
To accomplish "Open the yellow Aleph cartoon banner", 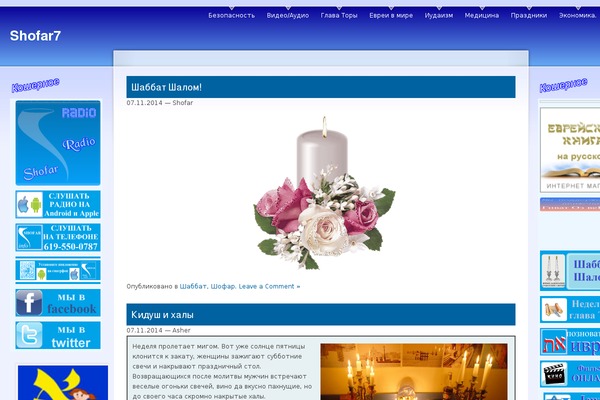I will coord(63,382).
